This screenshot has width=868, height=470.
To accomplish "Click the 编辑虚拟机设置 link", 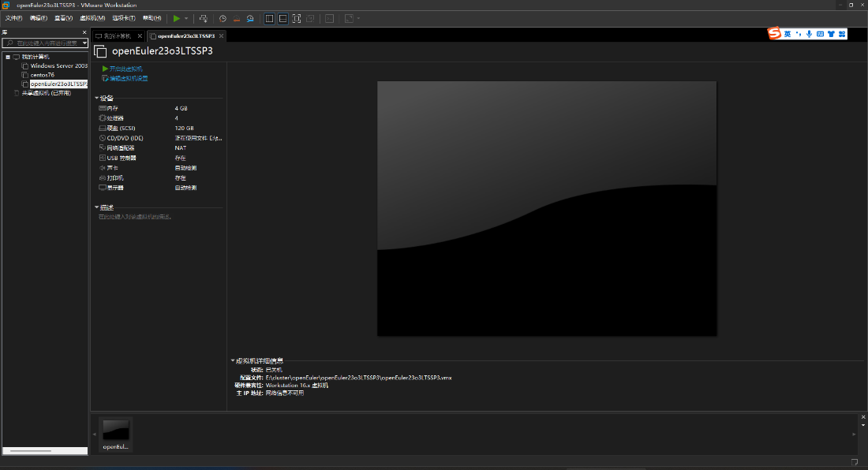I will tap(125, 79).
